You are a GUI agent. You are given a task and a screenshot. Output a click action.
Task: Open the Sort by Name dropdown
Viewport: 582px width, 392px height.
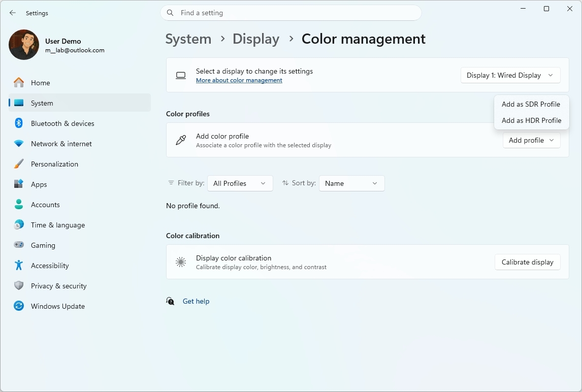[351, 183]
